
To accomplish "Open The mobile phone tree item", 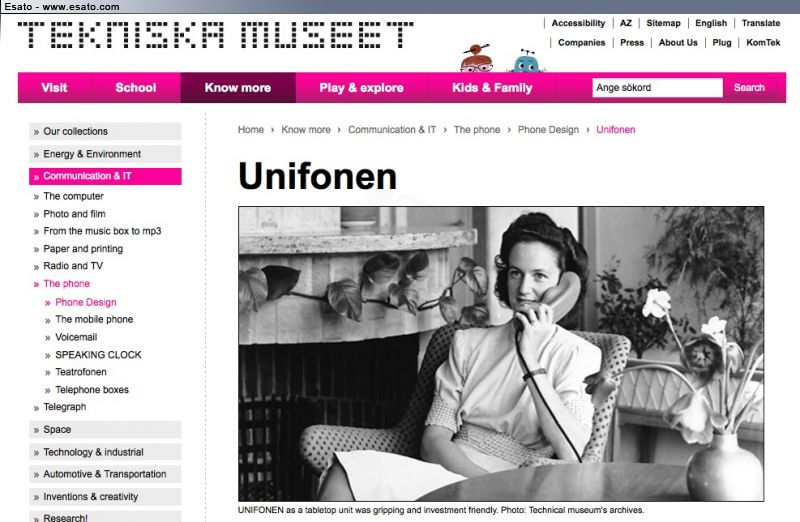I will coord(94,319).
